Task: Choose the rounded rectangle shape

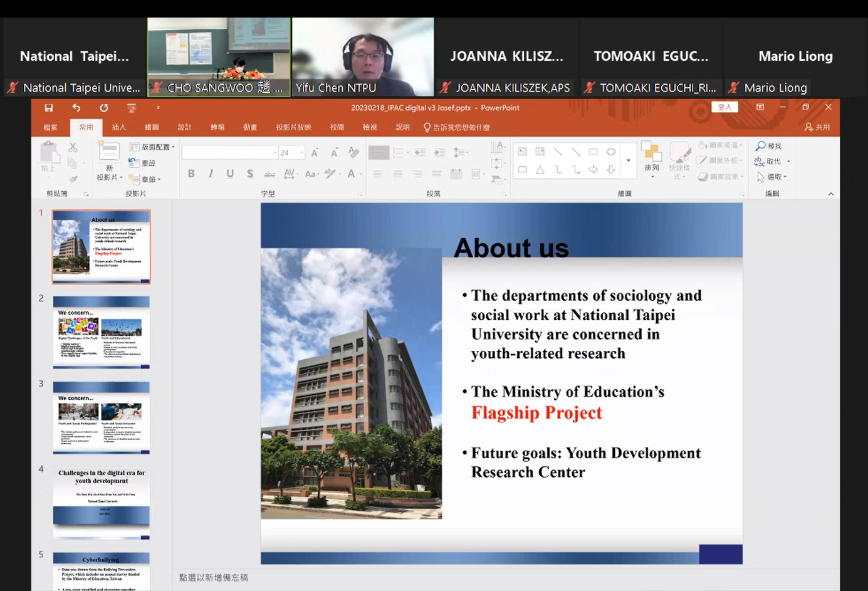Action: pos(522,169)
